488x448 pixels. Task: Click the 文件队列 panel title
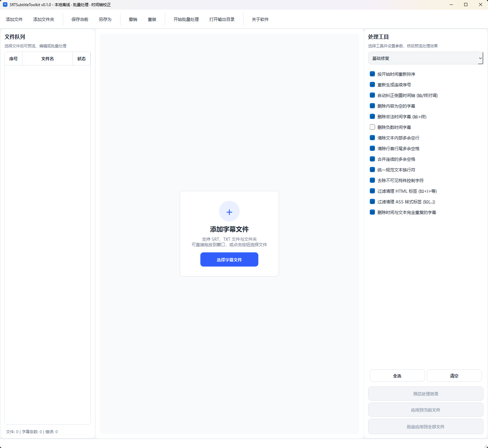tap(15, 37)
